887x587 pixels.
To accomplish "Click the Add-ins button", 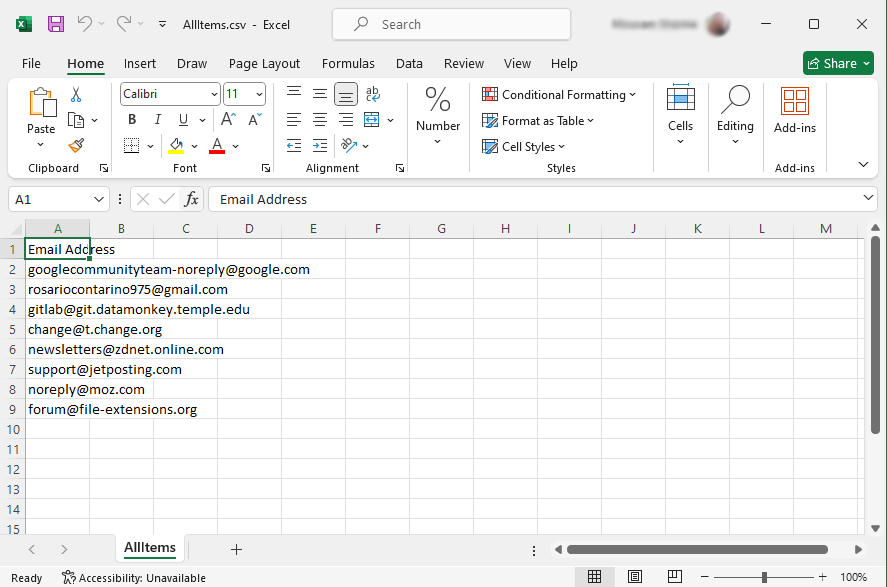I will coord(795,111).
